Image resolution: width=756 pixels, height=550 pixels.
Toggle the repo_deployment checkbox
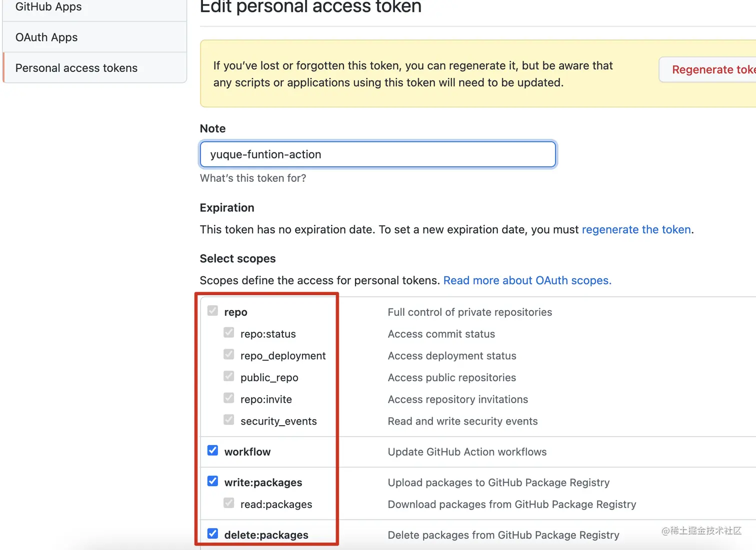[x=229, y=355]
